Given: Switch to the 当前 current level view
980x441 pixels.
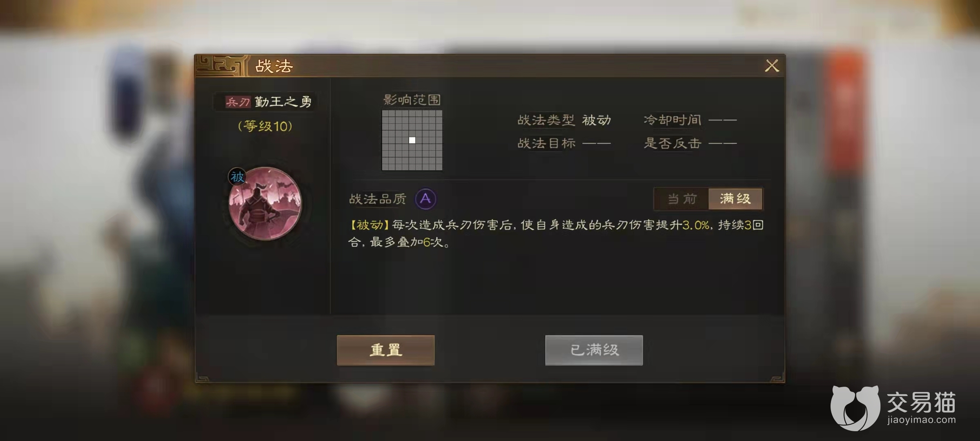Looking at the screenshot, I should tap(682, 199).
